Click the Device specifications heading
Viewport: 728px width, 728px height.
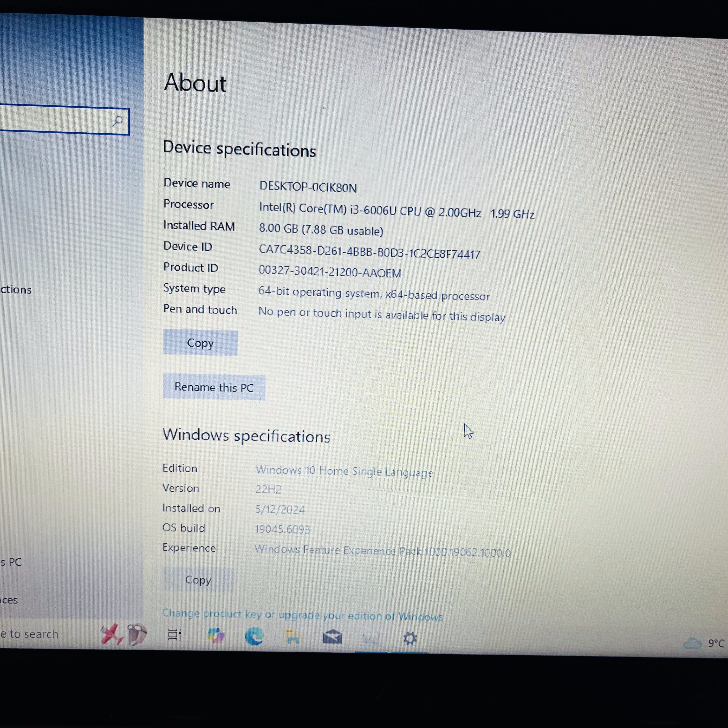coord(239,149)
